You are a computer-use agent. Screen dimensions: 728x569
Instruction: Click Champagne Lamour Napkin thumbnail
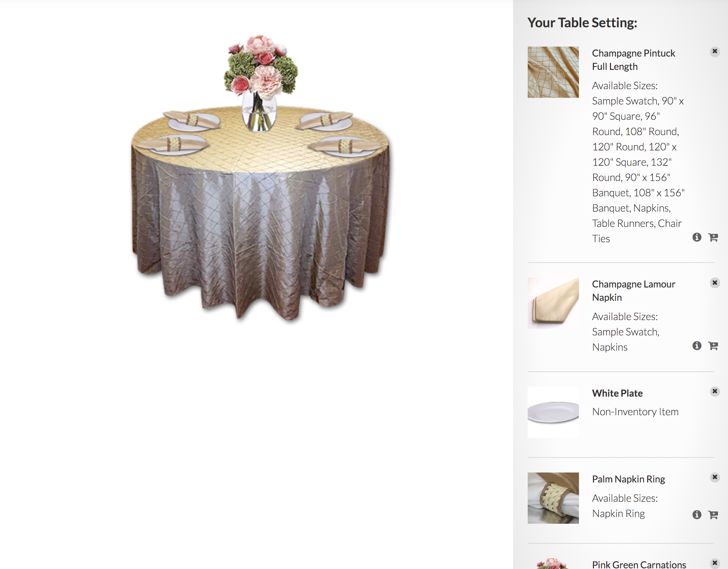[x=553, y=303]
